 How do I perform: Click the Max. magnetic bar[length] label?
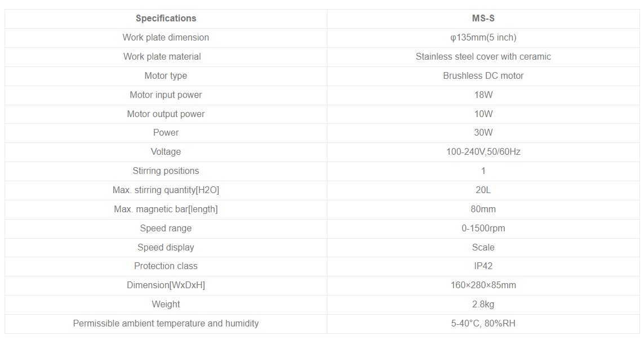[x=166, y=209]
